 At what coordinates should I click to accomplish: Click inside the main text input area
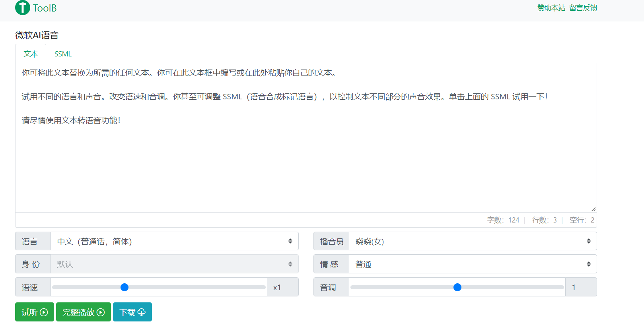tap(305, 159)
